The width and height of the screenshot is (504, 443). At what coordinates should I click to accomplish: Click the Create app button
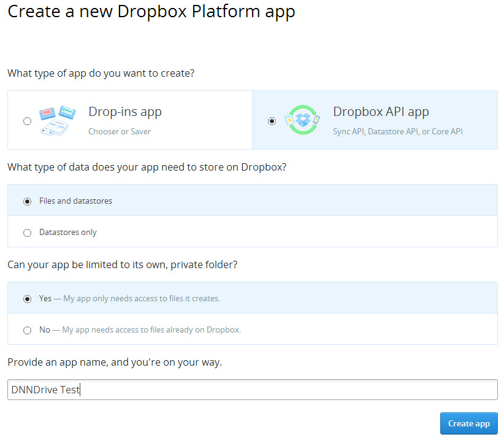click(x=468, y=423)
